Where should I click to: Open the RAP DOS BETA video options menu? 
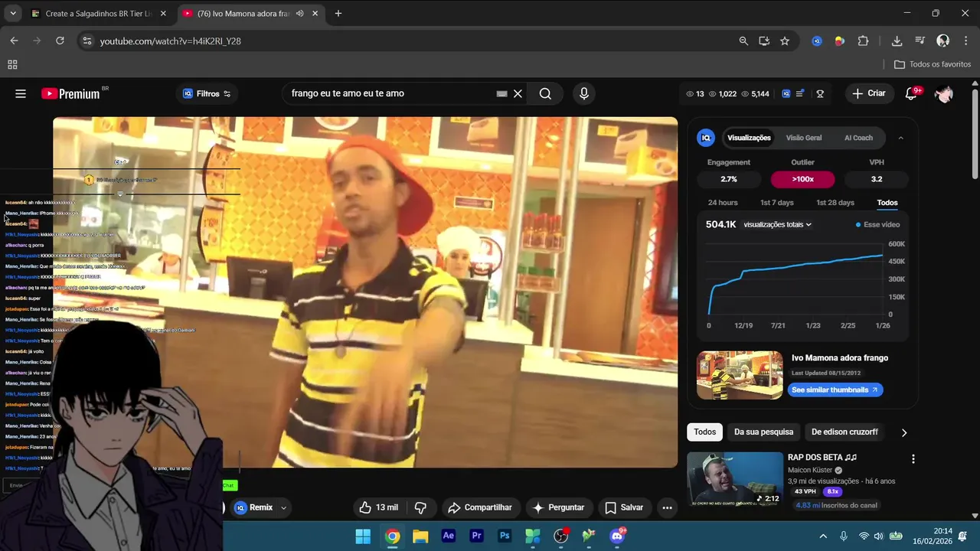[913, 459]
